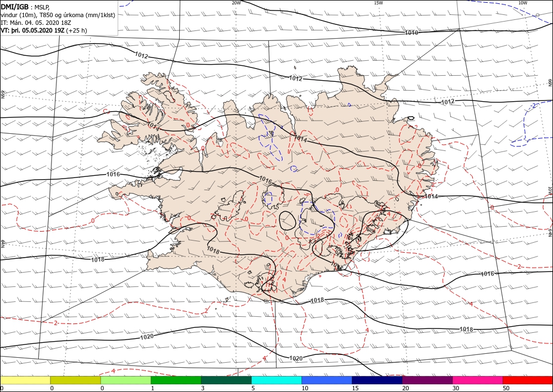This screenshot has height=392, width=553.
Task: Click the 'IT: Mán. 04. 05. 2020 18Z' line
Action: [35, 22]
